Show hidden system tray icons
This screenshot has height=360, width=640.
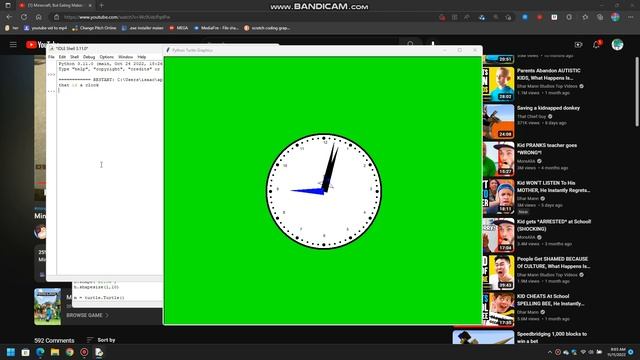point(549,352)
